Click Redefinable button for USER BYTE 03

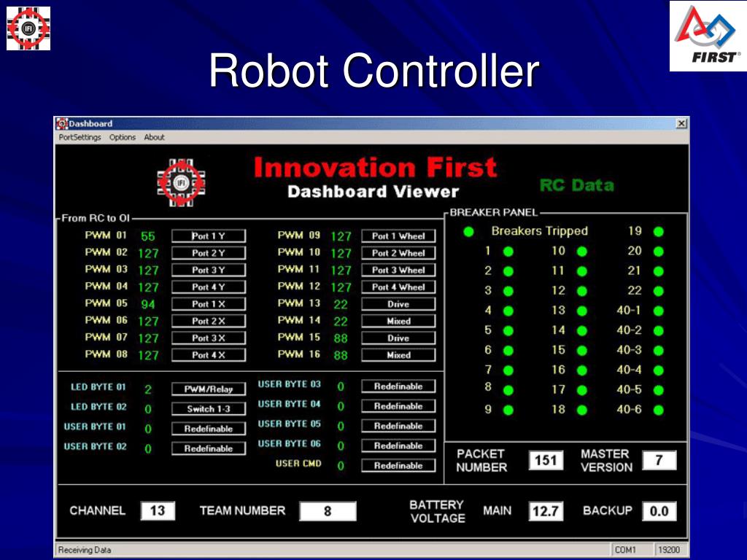(398, 386)
